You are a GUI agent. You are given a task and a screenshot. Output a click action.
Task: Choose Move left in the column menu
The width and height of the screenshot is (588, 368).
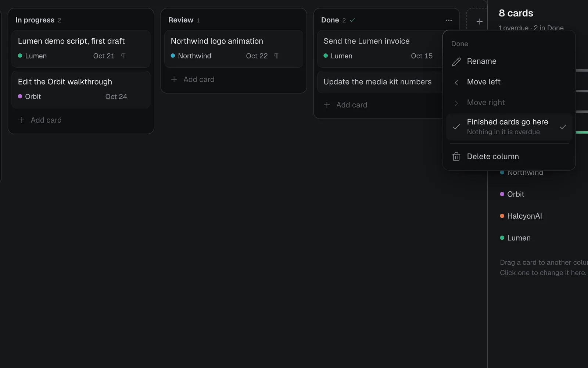point(509,82)
